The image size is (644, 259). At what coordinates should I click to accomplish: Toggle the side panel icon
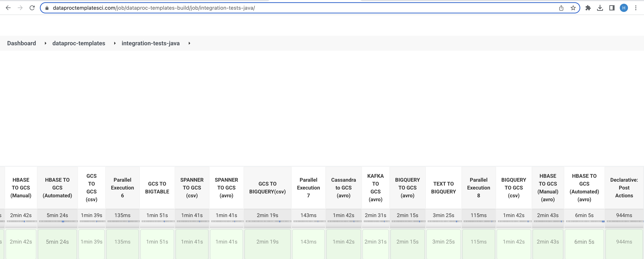coord(612,8)
